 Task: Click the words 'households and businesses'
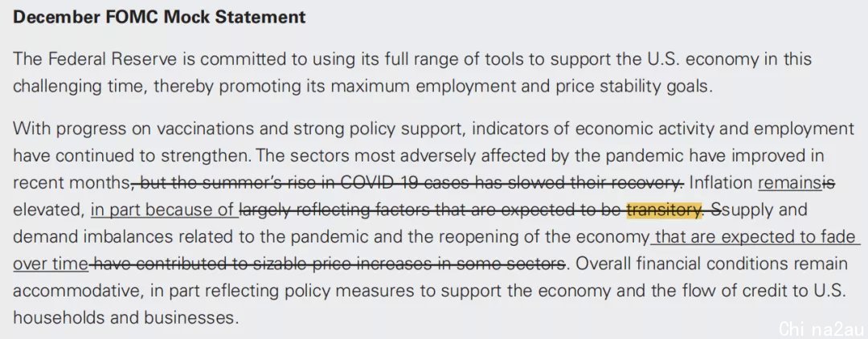tap(124, 317)
